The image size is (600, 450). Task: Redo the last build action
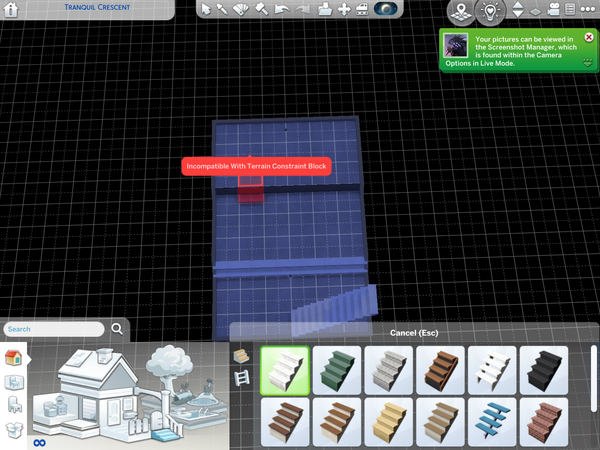[x=303, y=9]
